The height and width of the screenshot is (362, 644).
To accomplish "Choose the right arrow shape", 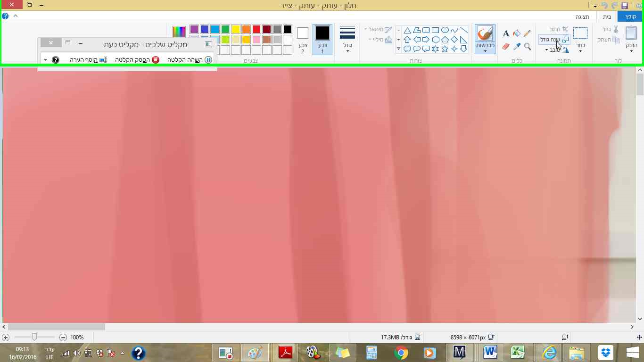I will (x=426, y=40).
